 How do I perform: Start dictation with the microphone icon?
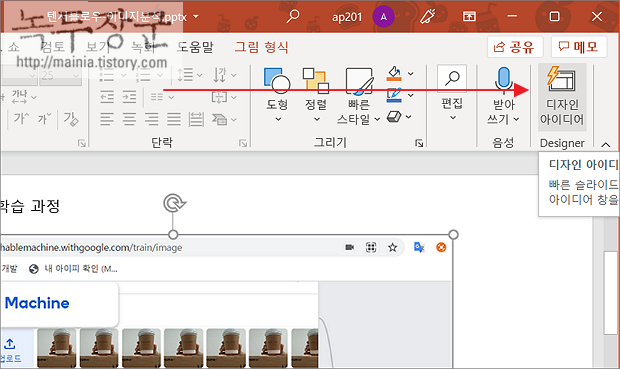tap(503, 79)
